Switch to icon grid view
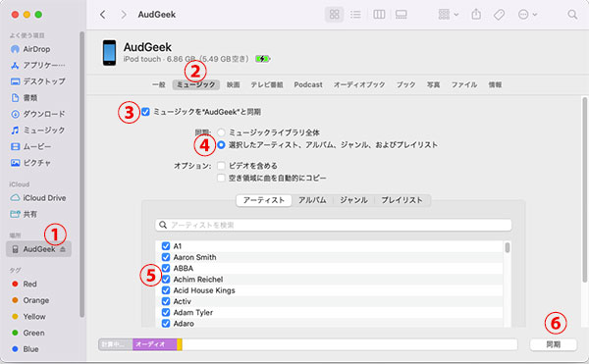Image resolution: width=589 pixels, height=364 pixels. click(x=334, y=15)
